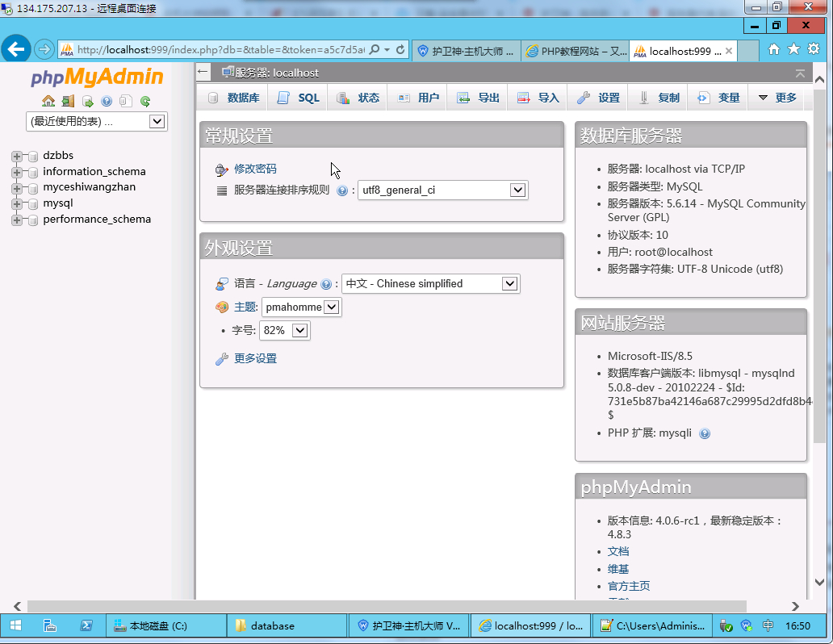Screen dimensions: 833x644
Task: Switch to the 变量 tab
Action: tap(718, 98)
